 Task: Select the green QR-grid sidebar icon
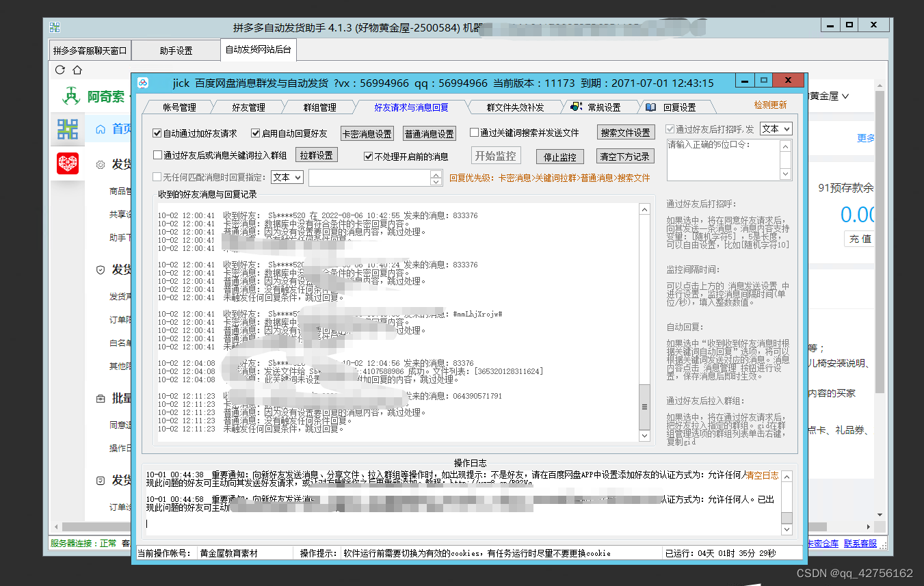[67, 129]
